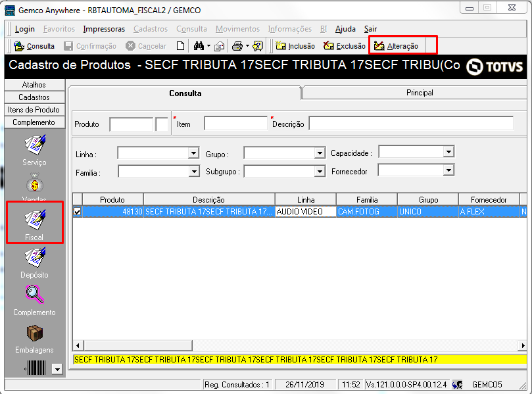Click the horizontal scrollbar thumb
The image size is (532, 394).
(x=137, y=345)
